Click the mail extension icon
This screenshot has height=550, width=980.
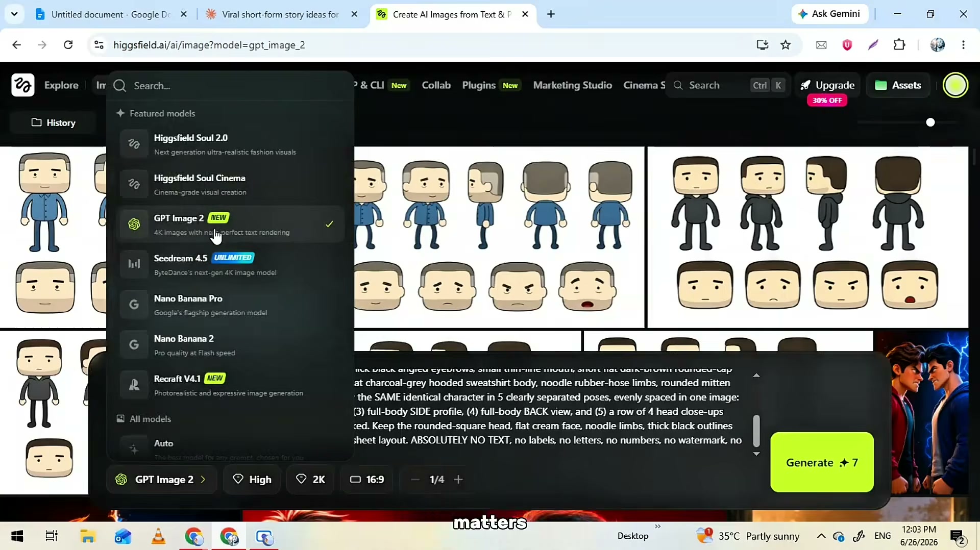(x=821, y=45)
